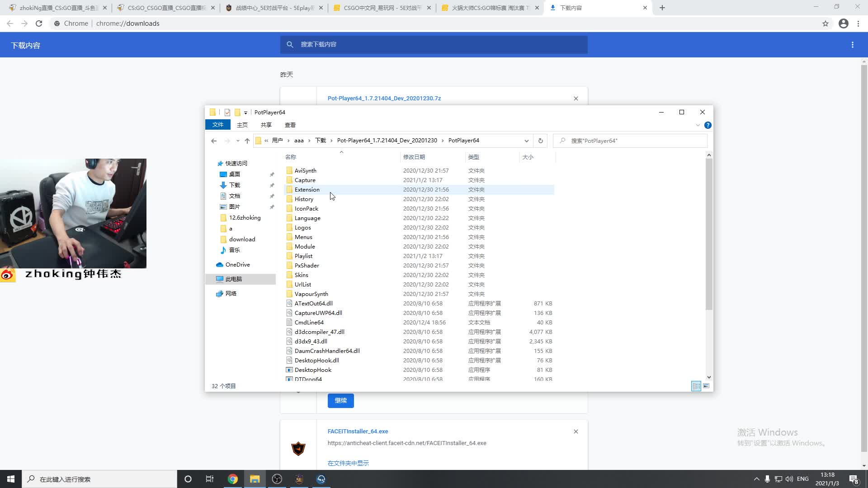Click Chrome icon on taskbar
The height and width of the screenshot is (488, 868).
coord(232,479)
